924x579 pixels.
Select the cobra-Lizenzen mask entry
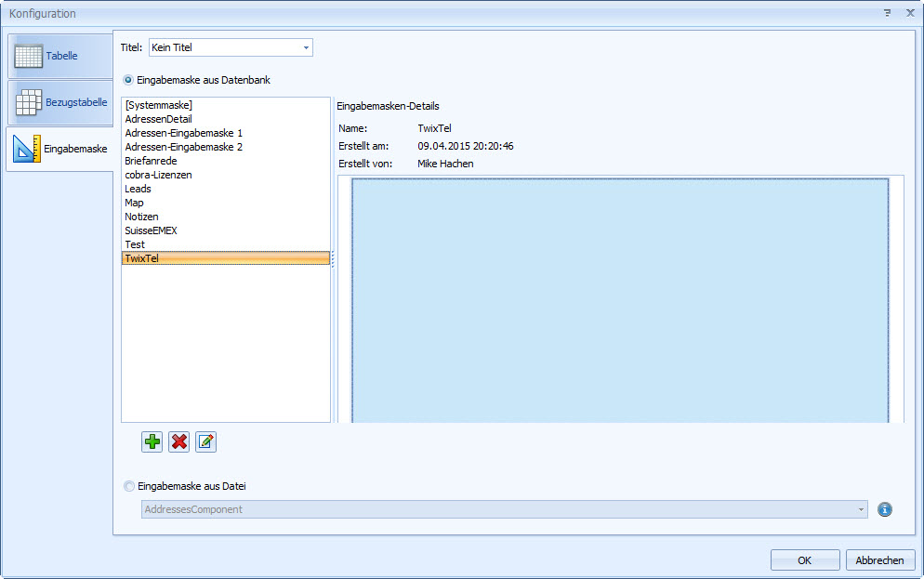point(158,175)
